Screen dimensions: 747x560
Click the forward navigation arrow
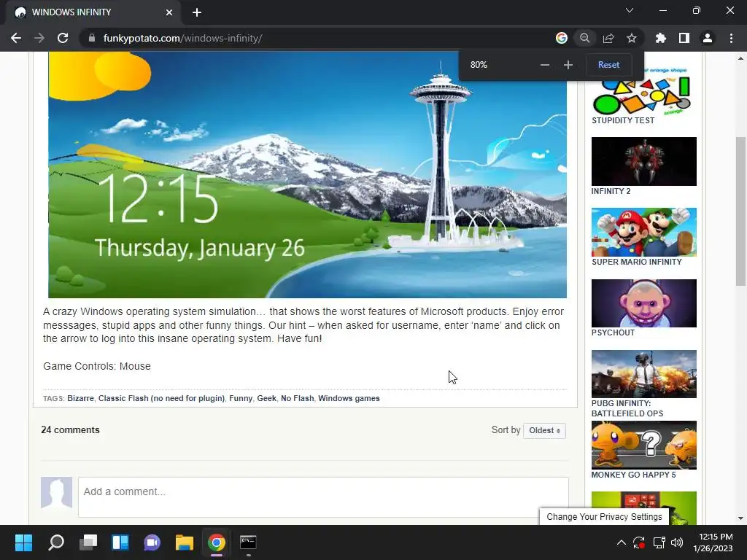39,38
